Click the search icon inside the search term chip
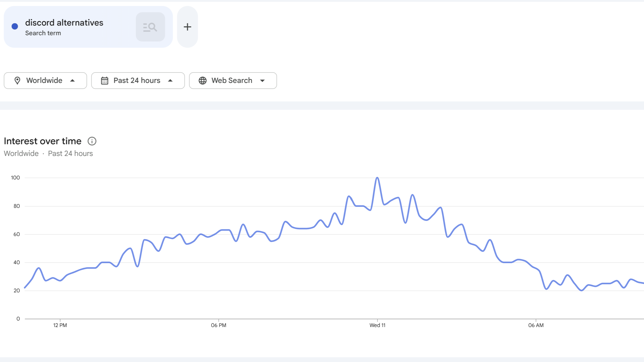Image resolution: width=644 pixels, height=362 pixels. coord(150,27)
